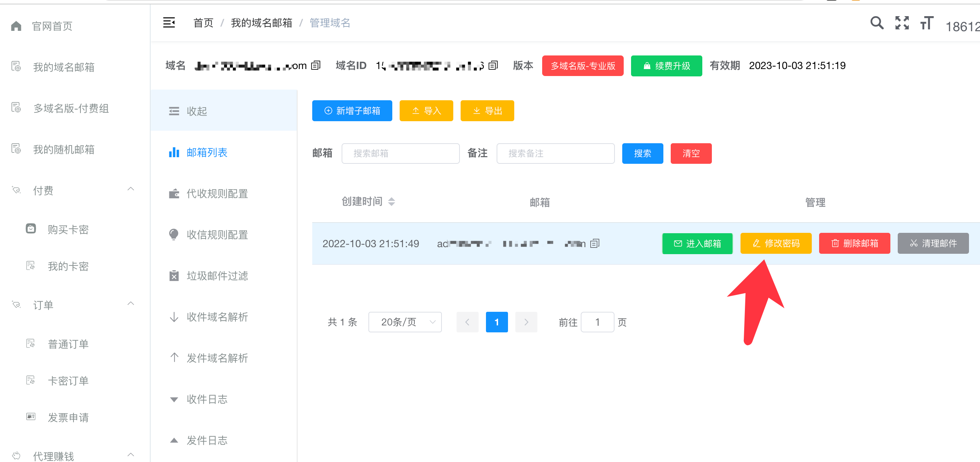The image size is (980, 462).
Task: Collapse the 付费 sidebar group
Action: click(131, 190)
